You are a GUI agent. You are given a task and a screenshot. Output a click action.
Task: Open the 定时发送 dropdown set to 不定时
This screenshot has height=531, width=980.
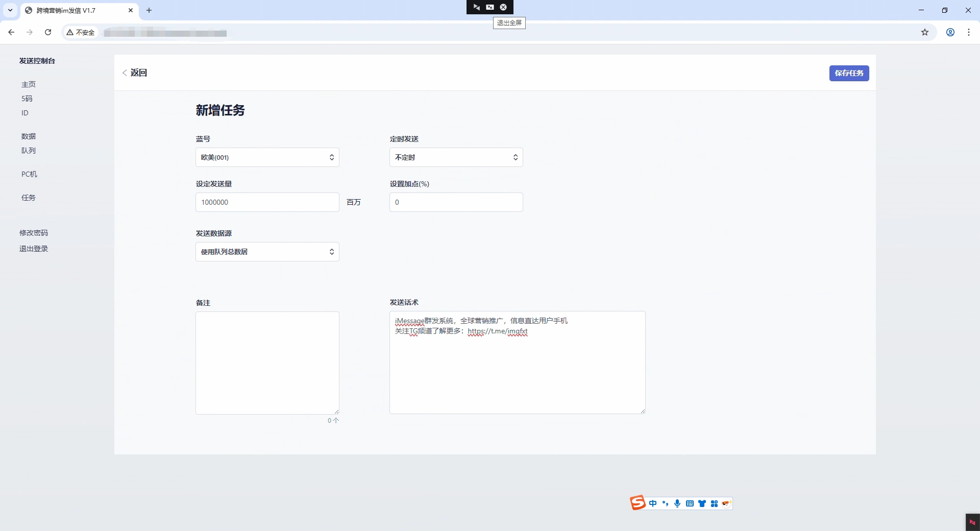pyautogui.click(x=456, y=157)
